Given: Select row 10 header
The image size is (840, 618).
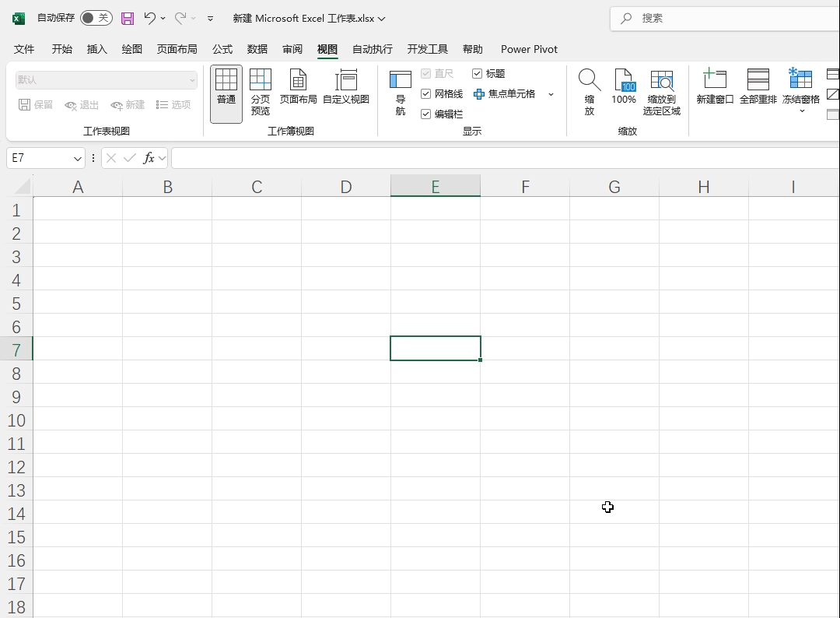Looking at the screenshot, I should 16,420.
